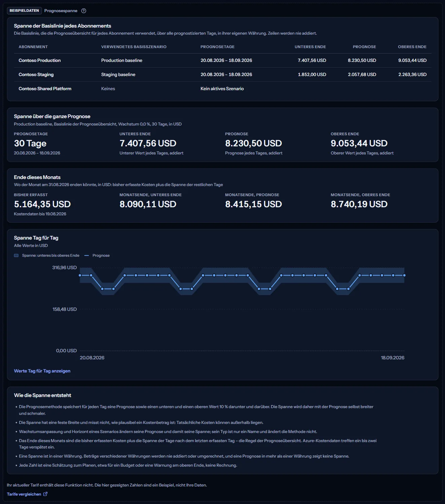This screenshot has height=504, width=445.
Task: Click the 5.164,35 USD recorded amount
Action: [42, 204]
